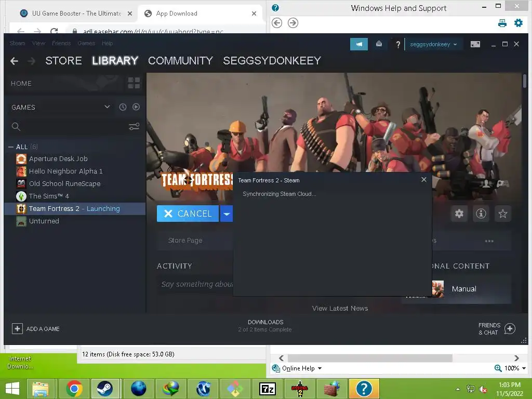532x399 pixels.
Task: Click Steam library page vertical scrollbar
Action: pos(524,82)
